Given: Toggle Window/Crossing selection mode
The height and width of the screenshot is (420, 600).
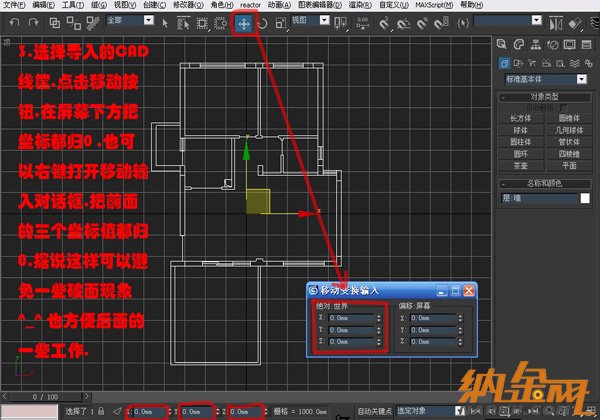Looking at the screenshot, I should 220,24.
